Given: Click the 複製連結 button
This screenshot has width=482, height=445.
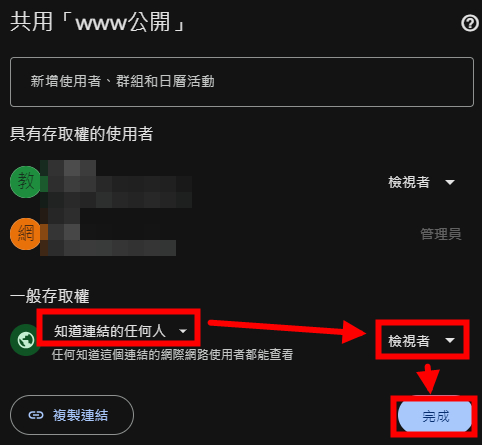Looking at the screenshot, I should 72,415.
